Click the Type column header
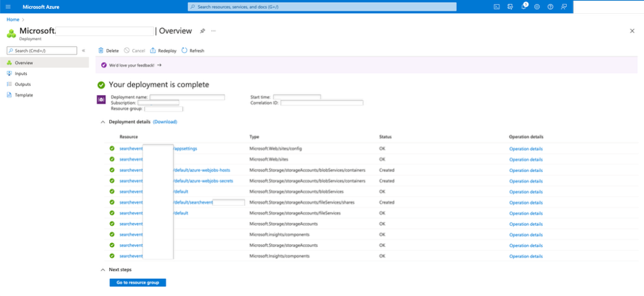Screen dimensions: 644x296 coord(255,137)
